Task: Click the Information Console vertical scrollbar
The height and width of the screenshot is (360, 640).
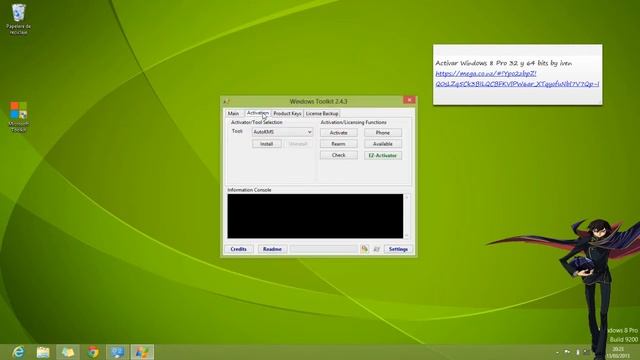Action: [407, 216]
